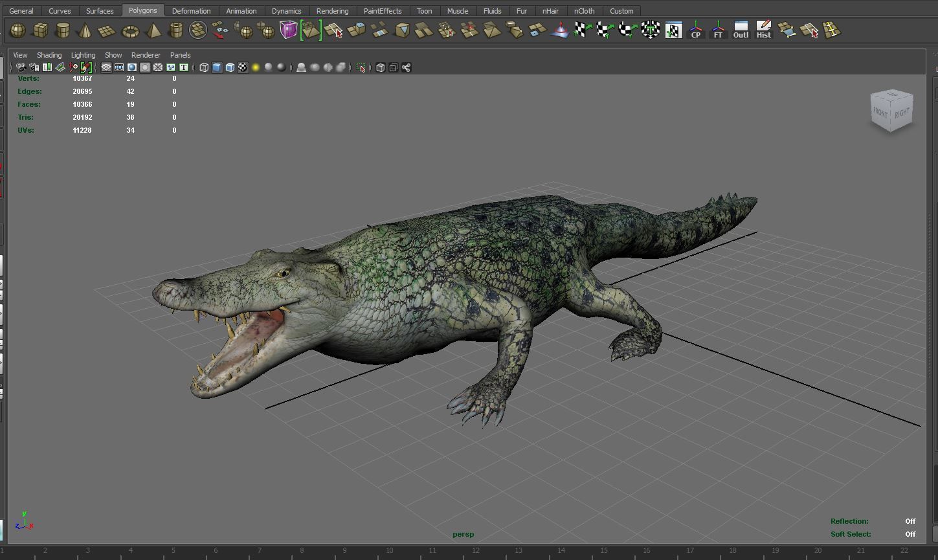Open the UV Texture Editor shelf icon
Screen dimensions: 938x560
[x=673, y=30]
